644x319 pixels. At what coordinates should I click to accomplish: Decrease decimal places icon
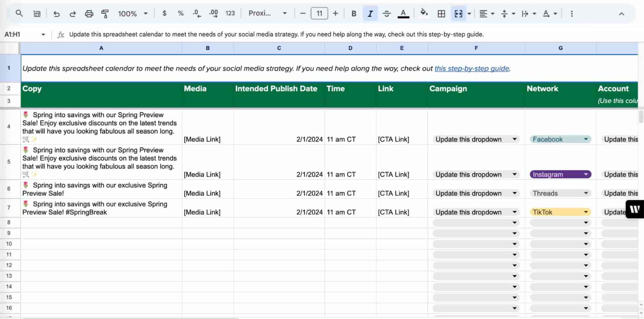[197, 14]
